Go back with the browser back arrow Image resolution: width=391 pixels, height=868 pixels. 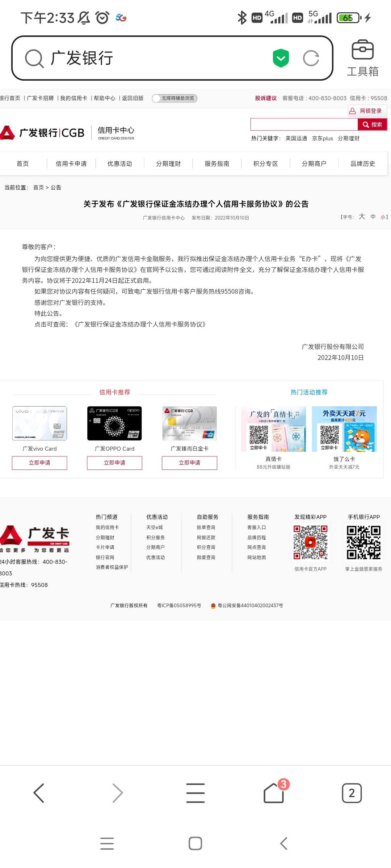click(x=39, y=793)
